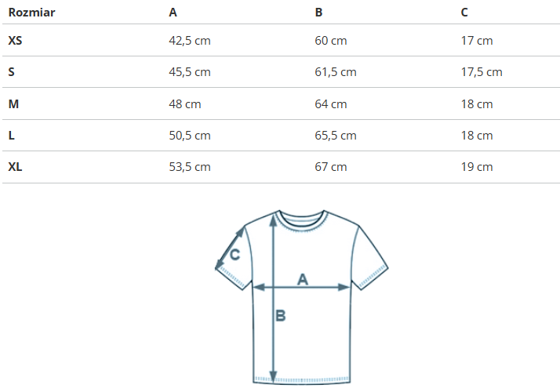Select the 65,5 cm cell
Screen dimensions: 560x392
tap(336, 136)
